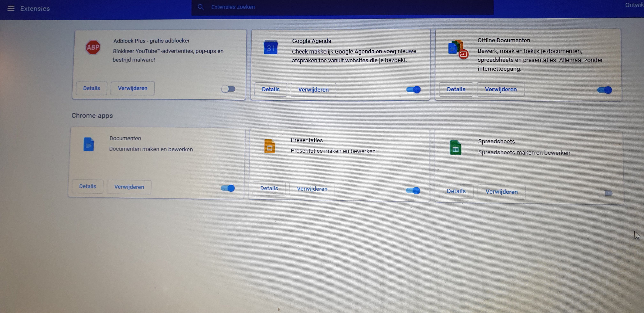This screenshot has height=313, width=644.
Task: Focus the Extensies zoeken search field
Action: 342,7
